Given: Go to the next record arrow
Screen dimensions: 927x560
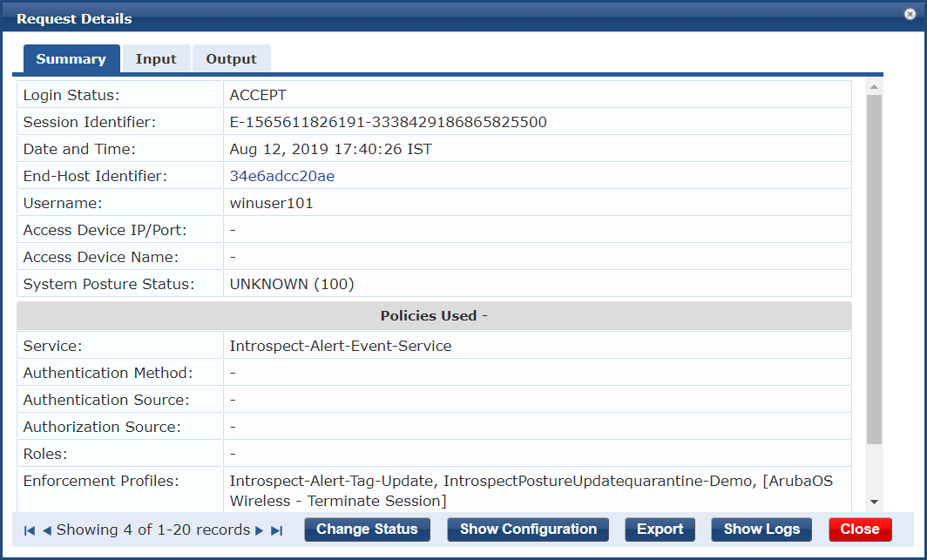Looking at the screenshot, I should coord(259,530).
